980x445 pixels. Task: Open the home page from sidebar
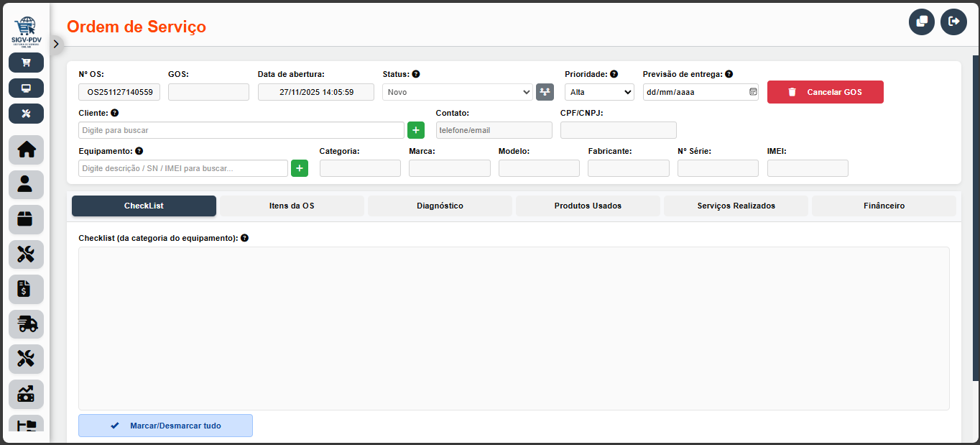(x=26, y=150)
